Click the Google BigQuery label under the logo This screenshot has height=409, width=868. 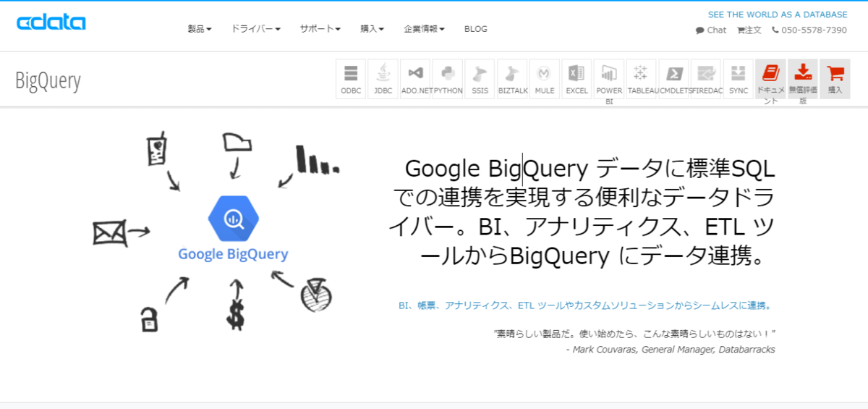pyautogui.click(x=233, y=254)
